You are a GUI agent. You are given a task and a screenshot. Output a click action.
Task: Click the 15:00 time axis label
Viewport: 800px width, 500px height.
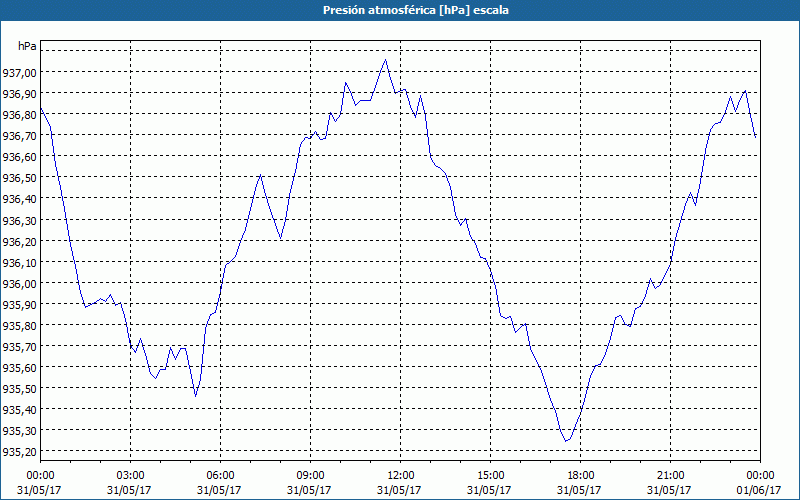click(x=490, y=476)
